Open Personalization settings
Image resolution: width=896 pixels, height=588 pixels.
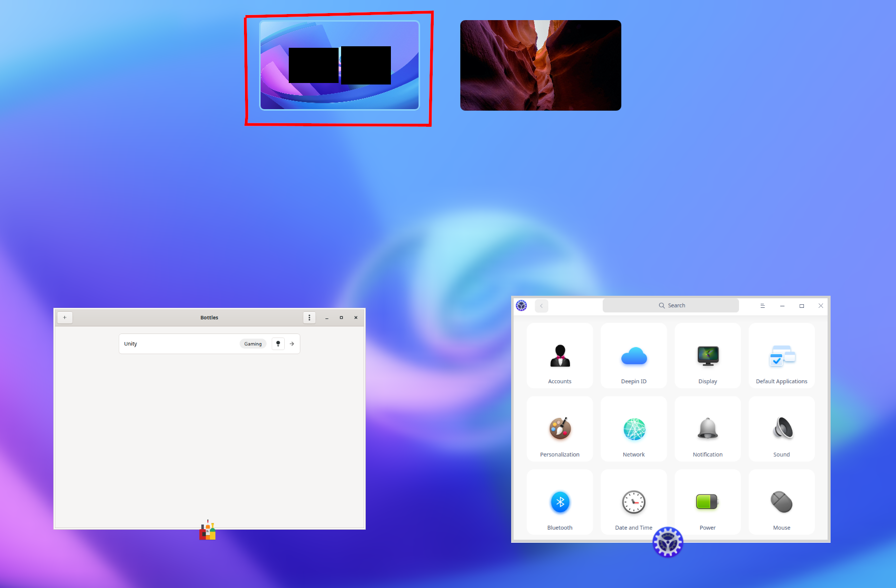[x=559, y=429]
